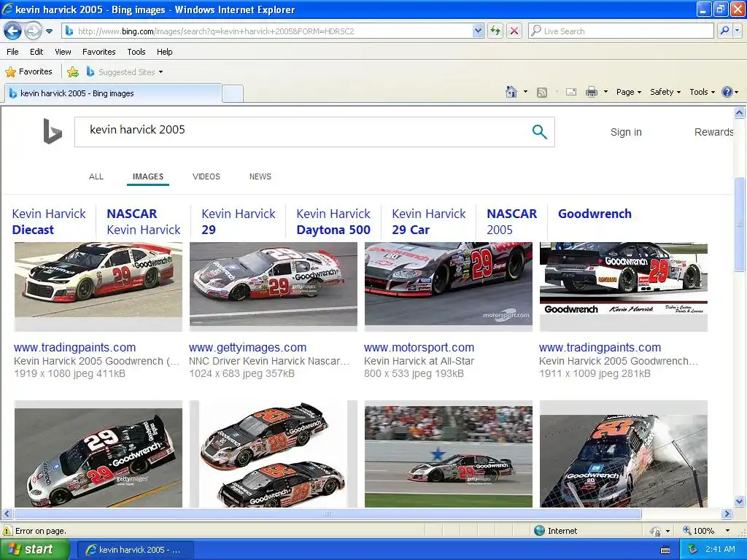Open the Help menu
Viewport: 747px width, 560px height.
[164, 52]
